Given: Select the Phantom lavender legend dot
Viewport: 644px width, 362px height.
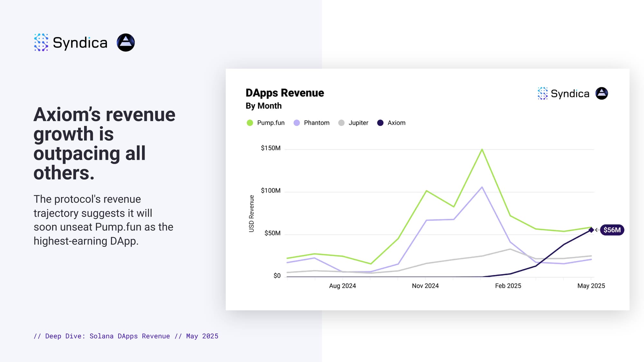Looking at the screenshot, I should [297, 123].
